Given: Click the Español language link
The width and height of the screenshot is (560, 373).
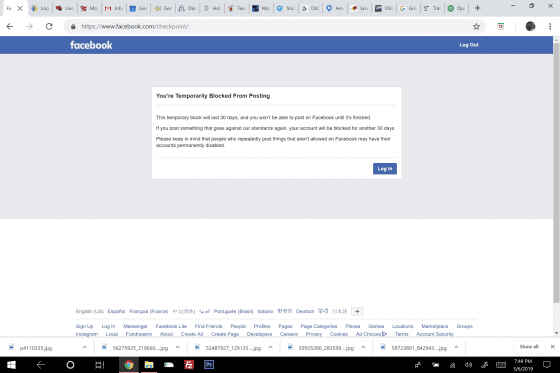Looking at the screenshot, I should (116, 311).
